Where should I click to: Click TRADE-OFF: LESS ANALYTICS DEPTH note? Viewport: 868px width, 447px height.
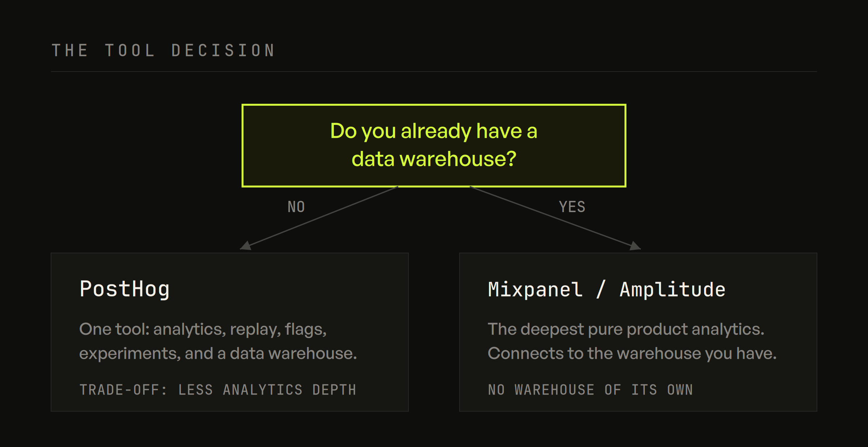click(218, 390)
